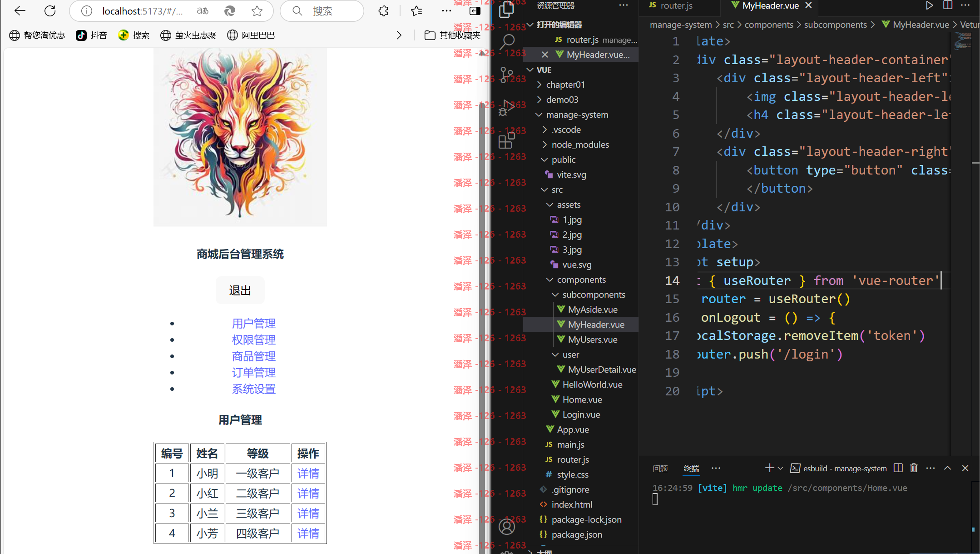980x554 pixels.
Task: Create a new terminal with plus icon
Action: pos(769,468)
